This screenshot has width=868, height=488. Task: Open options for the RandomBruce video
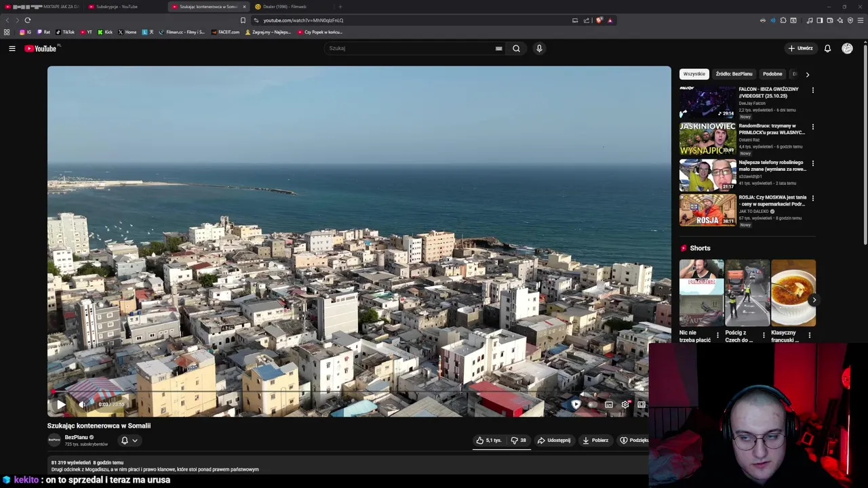pyautogui.click(x=812, y=127)
